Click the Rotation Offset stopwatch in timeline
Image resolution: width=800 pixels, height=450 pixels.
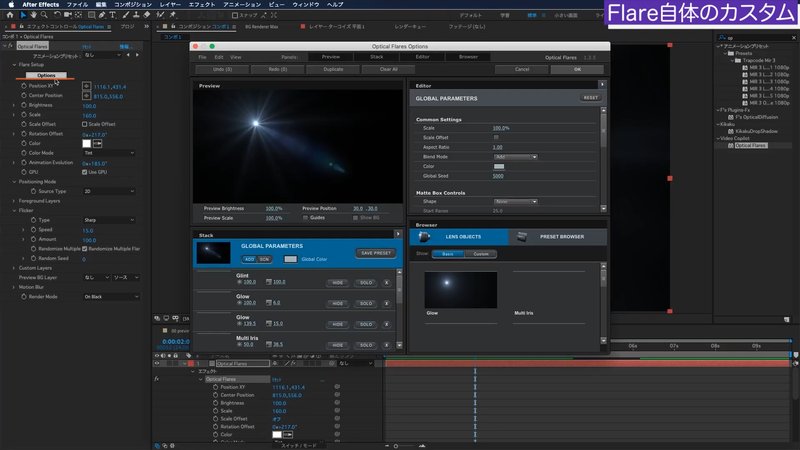coord(215,427)
